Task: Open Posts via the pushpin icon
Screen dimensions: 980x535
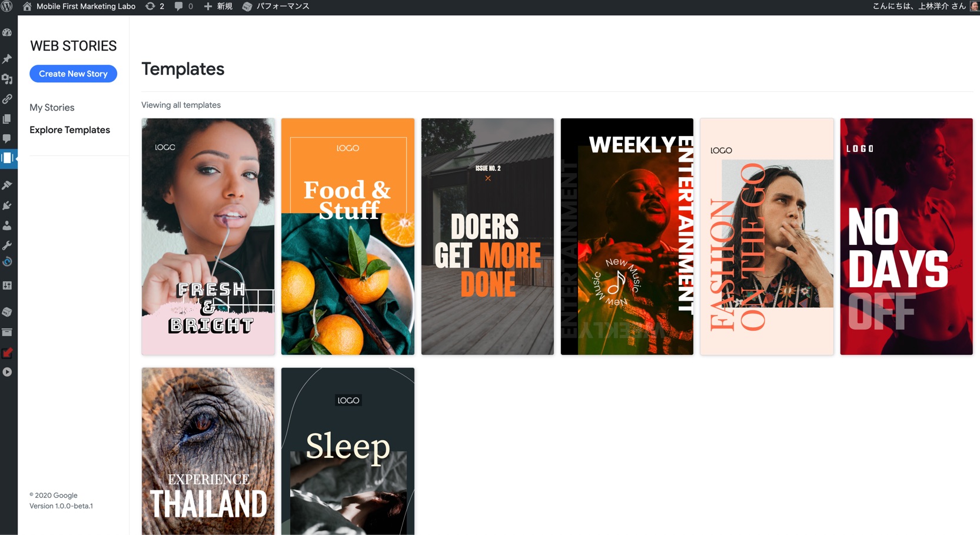Action: point(8,59)
